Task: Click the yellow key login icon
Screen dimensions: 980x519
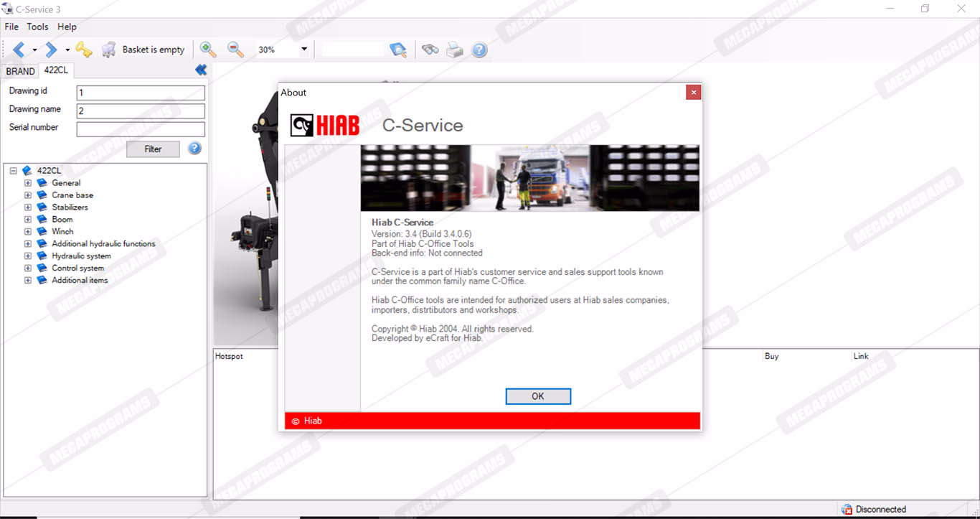Action: coord(84,50)
